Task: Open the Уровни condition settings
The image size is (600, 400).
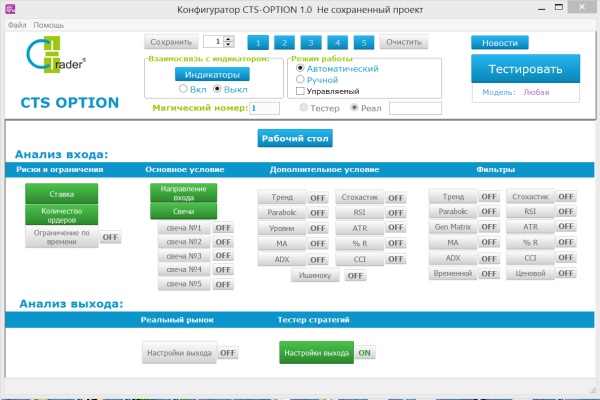Action: 282,228
